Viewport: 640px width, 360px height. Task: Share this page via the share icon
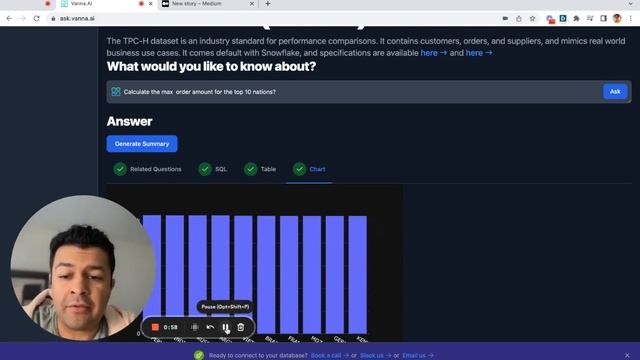[519, 18]
